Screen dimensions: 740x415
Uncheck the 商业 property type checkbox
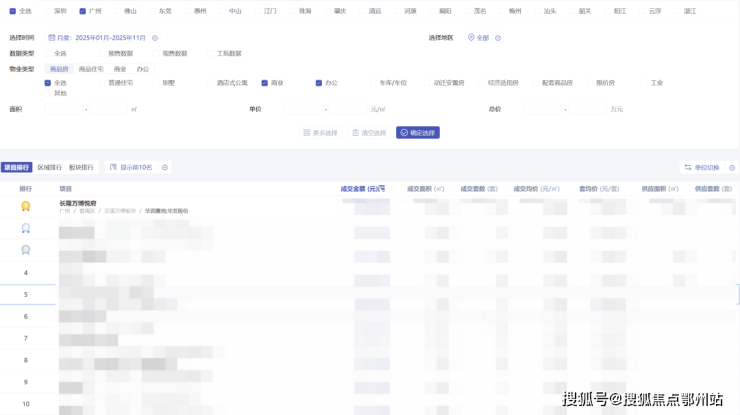coord(264,83)
